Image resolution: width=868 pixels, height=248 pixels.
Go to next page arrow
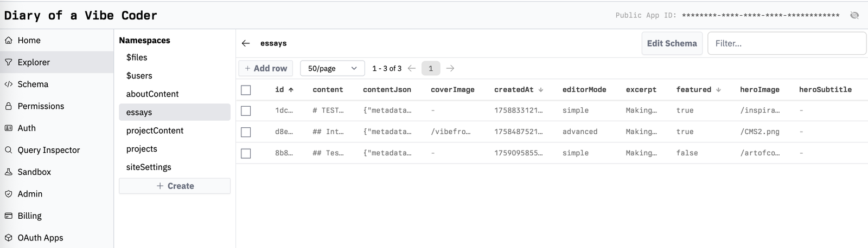pyautogui.click(x=450, y=68)
